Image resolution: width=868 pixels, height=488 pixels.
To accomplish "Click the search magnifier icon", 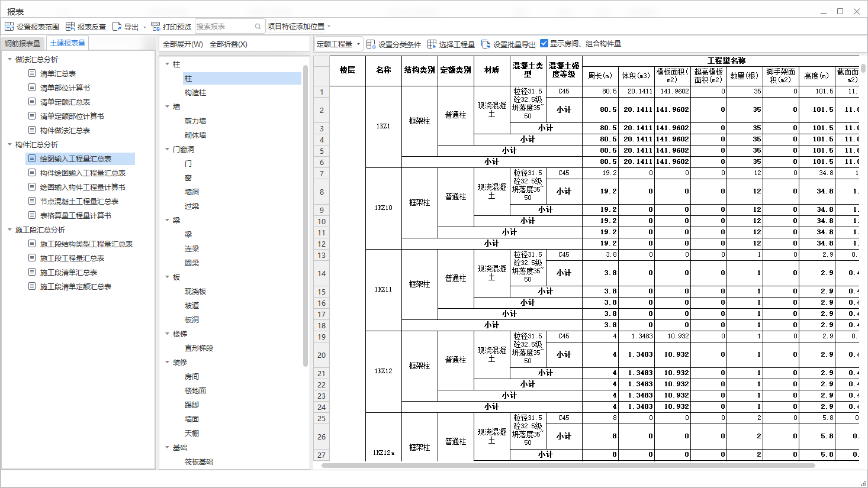I will [258, 27].
